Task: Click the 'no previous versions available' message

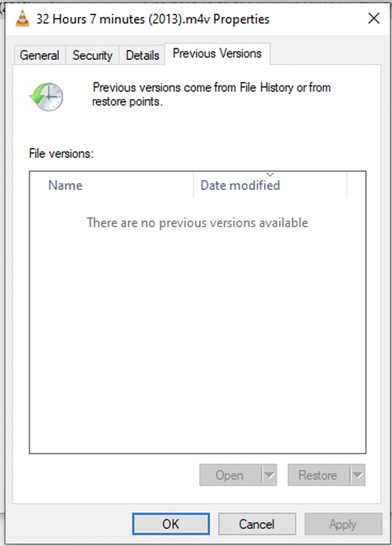Action: pos(197,222)
